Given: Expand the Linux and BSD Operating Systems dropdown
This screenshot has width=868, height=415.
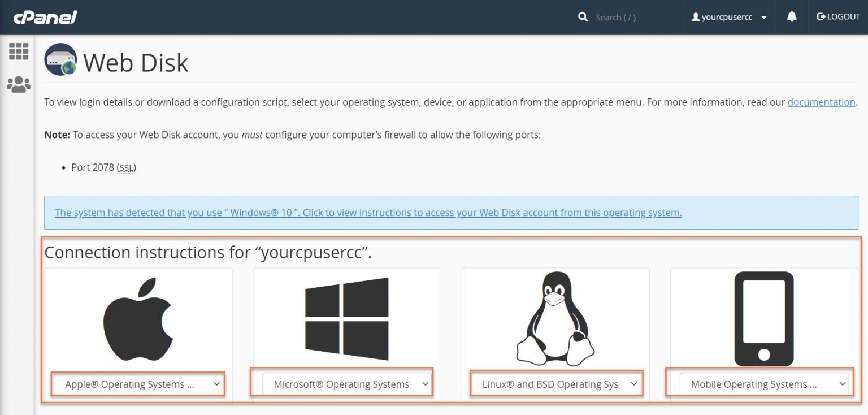Looking at the screenshot, I should (x=555, y=384).
